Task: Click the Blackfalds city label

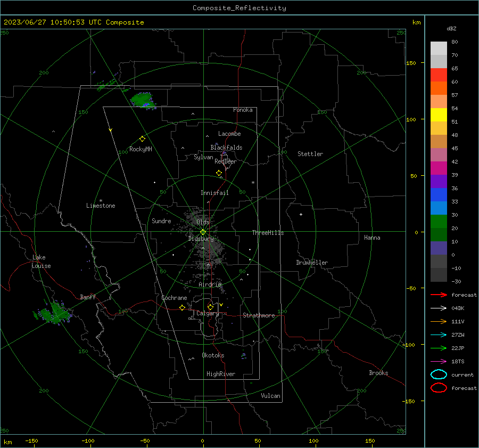Action: (226, 148)
